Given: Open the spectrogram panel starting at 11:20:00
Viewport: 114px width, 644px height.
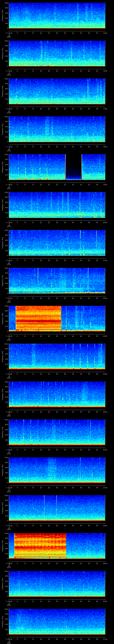Looking at the screenshot, I should coord(57,243).
